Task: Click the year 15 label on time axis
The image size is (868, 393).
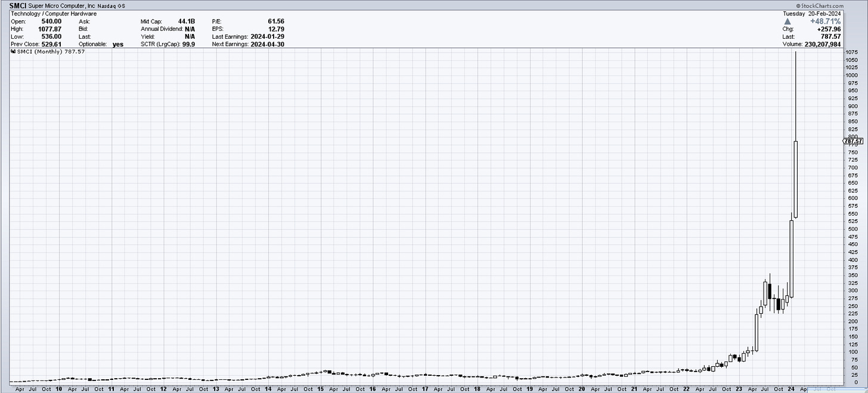Action: coord(320,388)
